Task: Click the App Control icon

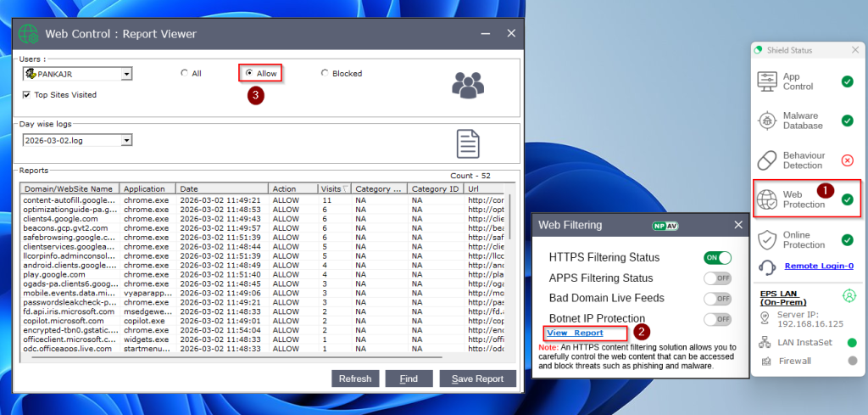Action: 767,81
